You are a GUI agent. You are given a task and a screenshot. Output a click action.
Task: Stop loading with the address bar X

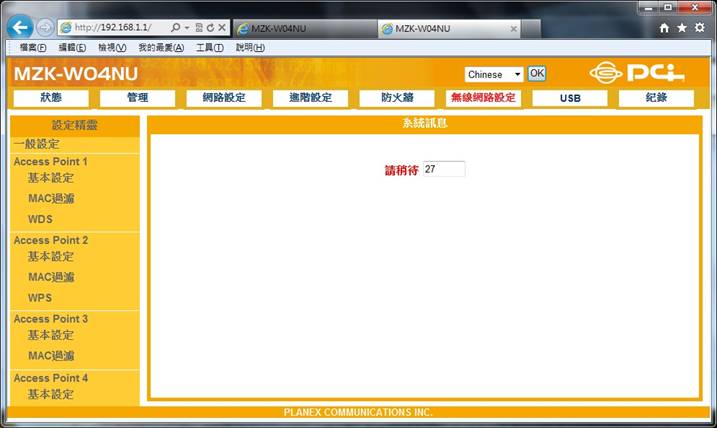(222, 28)
